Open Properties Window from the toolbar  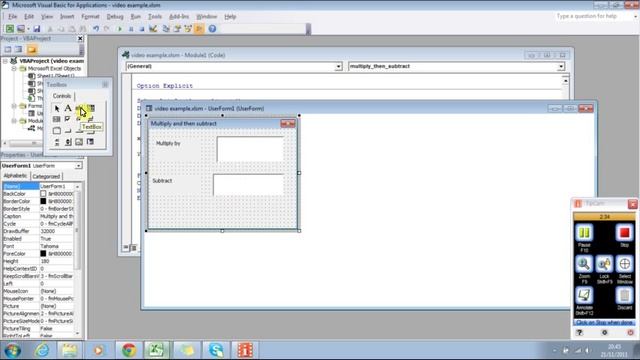[x=177, y=29]
